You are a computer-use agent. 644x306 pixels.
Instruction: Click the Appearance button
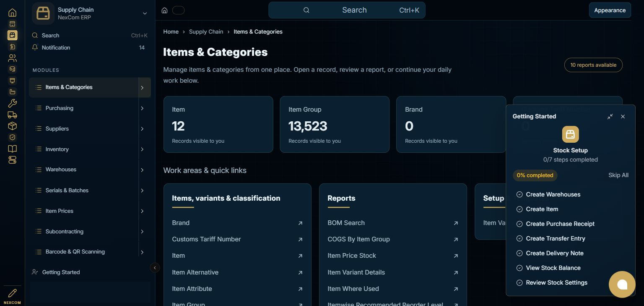point(610,10)
